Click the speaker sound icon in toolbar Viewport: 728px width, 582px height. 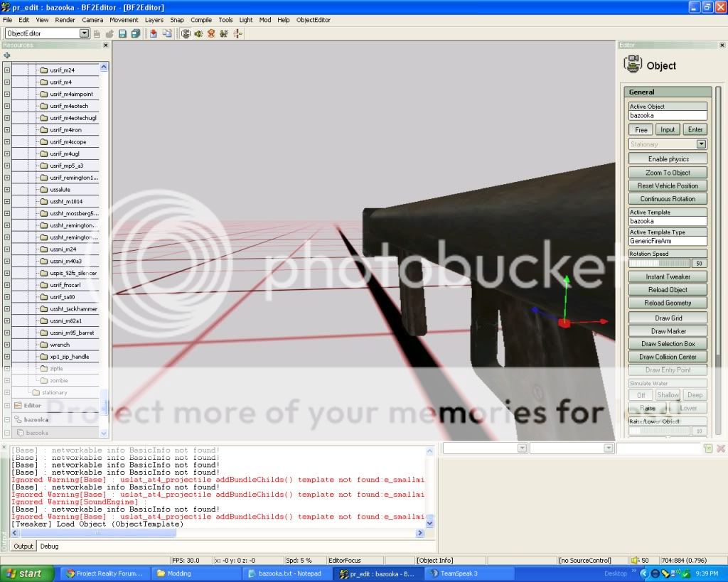click(x=198, y=33)
